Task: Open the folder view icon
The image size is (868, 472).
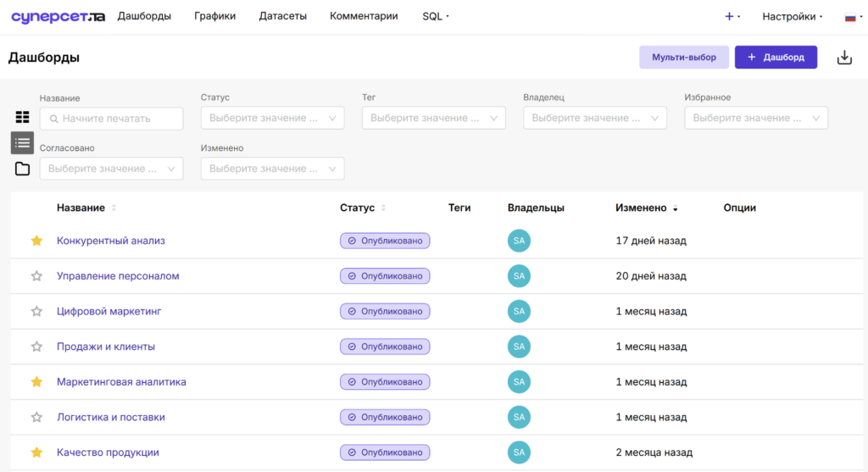Action: pyautogui.click(x=22, y=169)
